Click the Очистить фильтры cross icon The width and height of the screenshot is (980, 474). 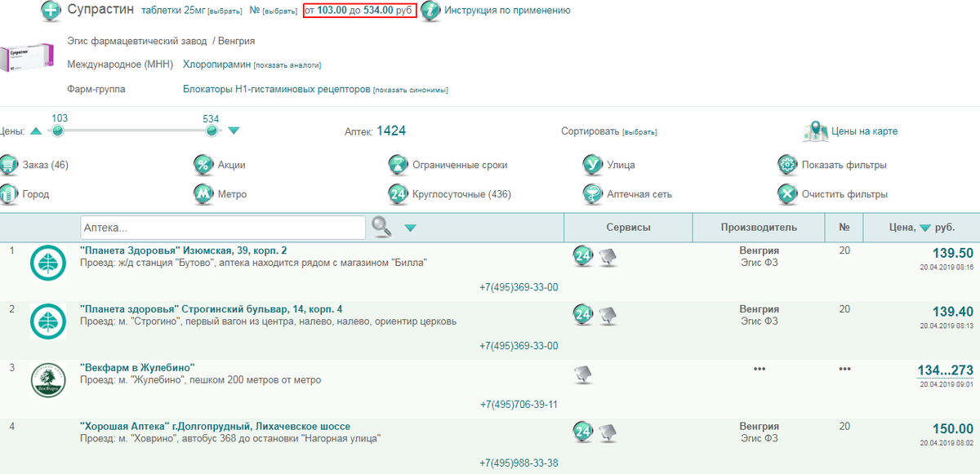click(x=787, y=194)
